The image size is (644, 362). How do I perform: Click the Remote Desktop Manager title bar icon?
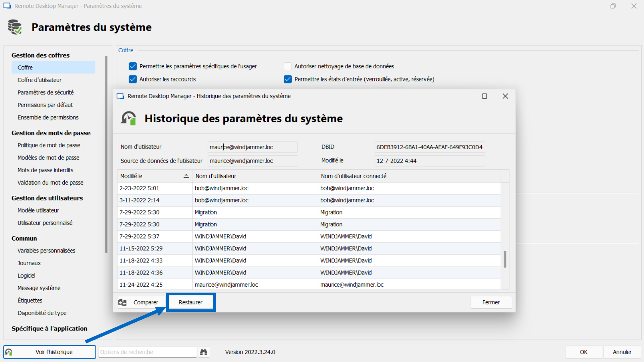pos(7,6)
